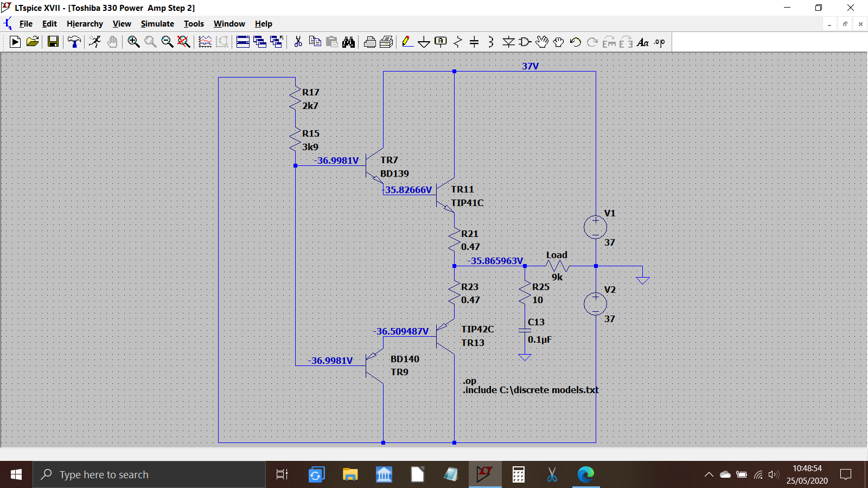Click the 9k value of Load
This screenshot has height=488, width=868.
click(557, 277)
